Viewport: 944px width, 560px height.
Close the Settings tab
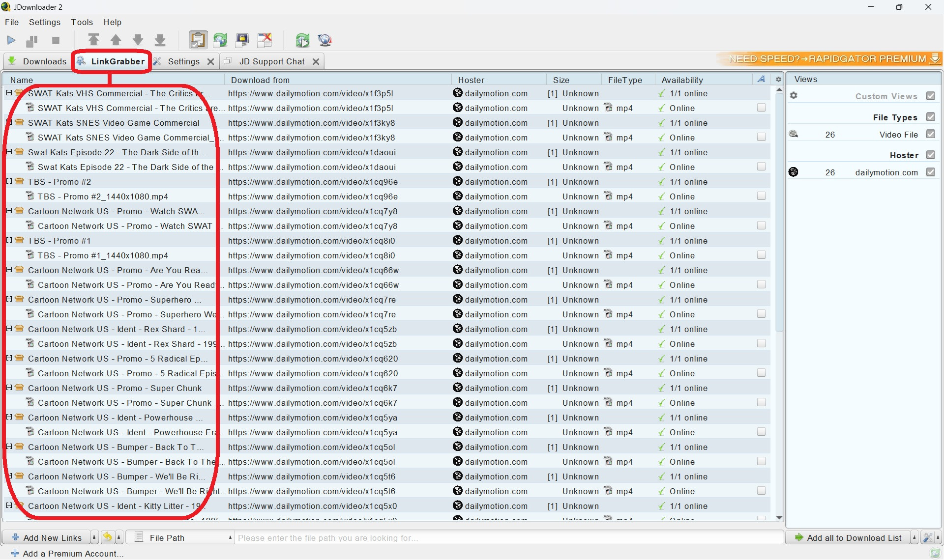pyautogui.click(x=210, y=61)
